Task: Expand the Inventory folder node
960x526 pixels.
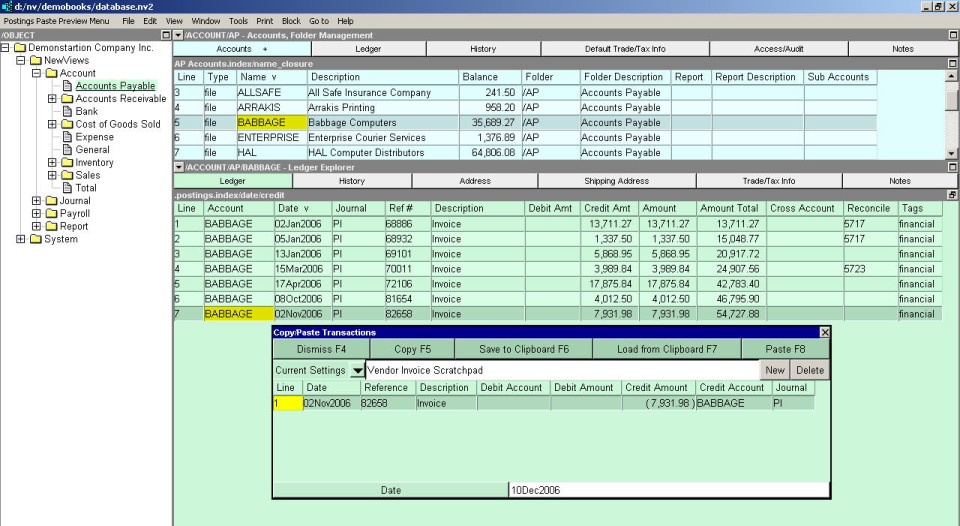Action: point(52,163)
